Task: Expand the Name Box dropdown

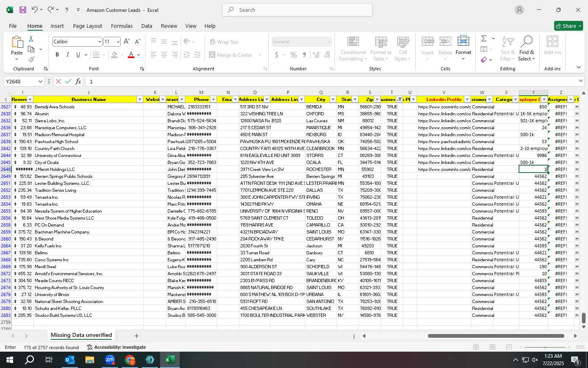Action: pyautogui.click(x=40, y=81)
